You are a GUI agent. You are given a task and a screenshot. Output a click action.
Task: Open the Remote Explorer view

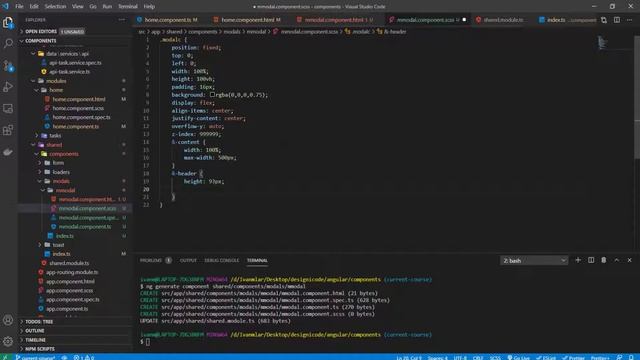coord(8,108)
